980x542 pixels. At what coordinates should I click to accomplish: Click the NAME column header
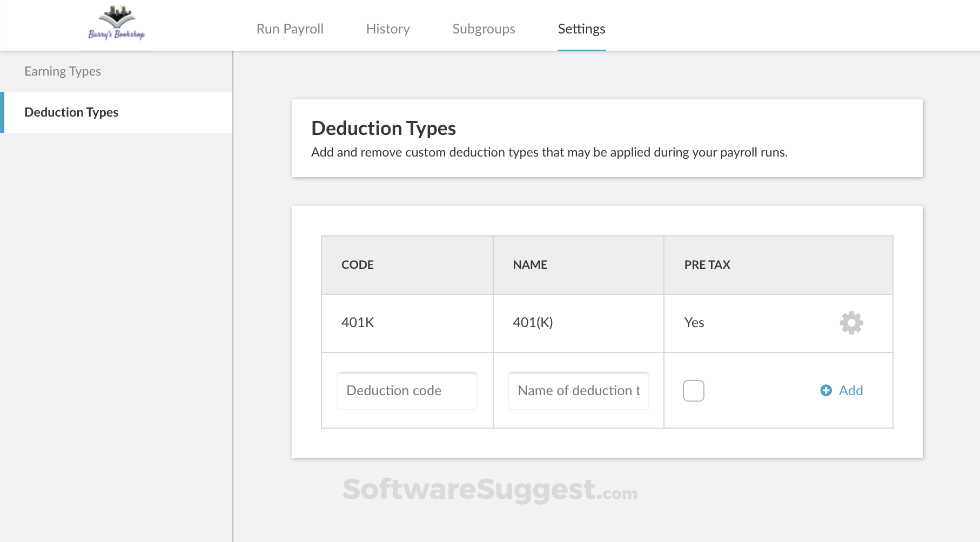(x=530, y=265)
